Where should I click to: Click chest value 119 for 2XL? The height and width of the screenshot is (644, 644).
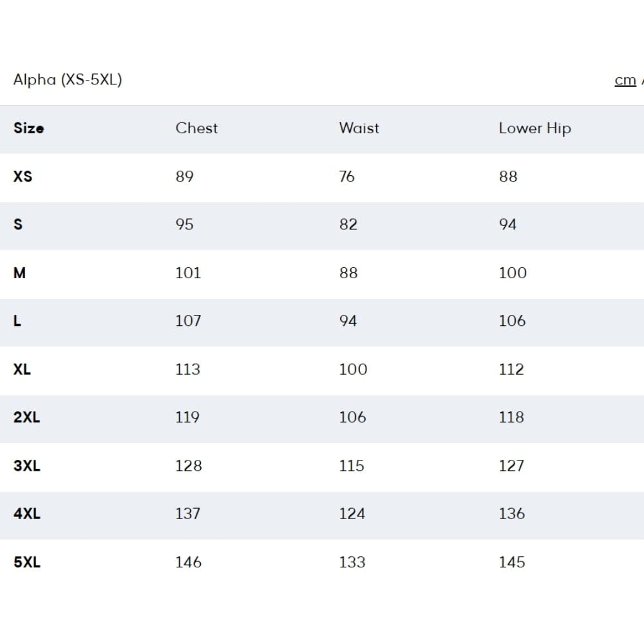click(x=187, y=417)
